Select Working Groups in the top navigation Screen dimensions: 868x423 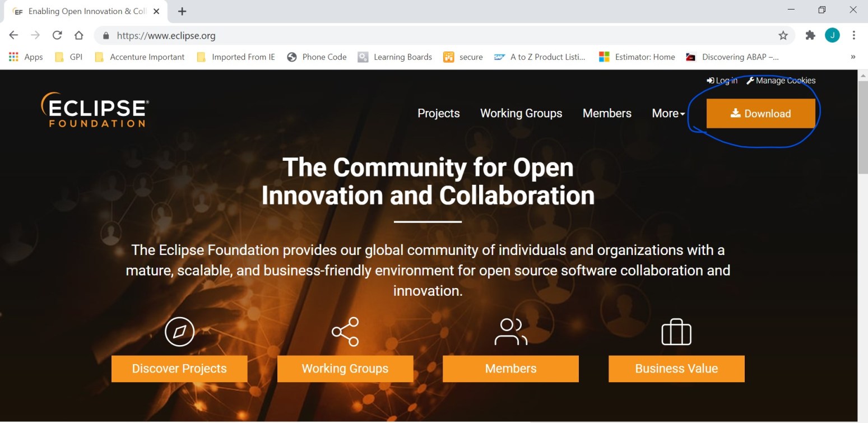(521, 113)
